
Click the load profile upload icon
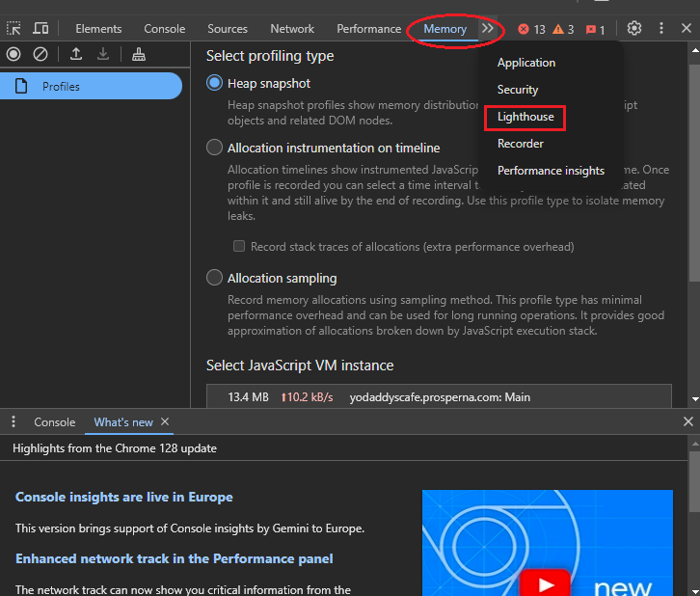click(x=76, y=54)
